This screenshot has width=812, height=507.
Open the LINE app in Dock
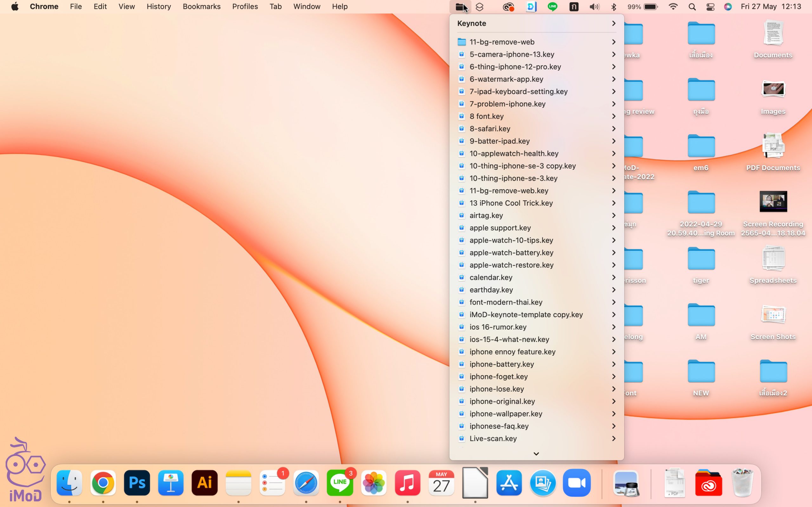pyautogui.click(x=340, y=483)
